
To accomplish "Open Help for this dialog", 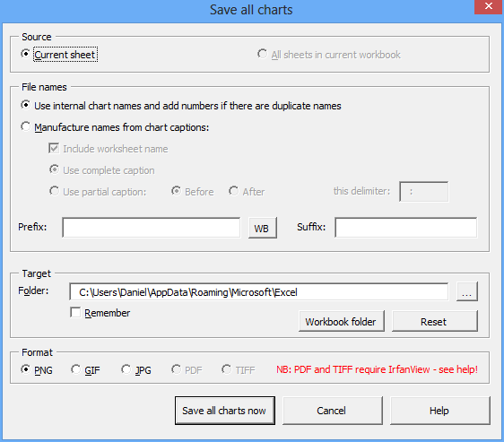I will [440, 411].
